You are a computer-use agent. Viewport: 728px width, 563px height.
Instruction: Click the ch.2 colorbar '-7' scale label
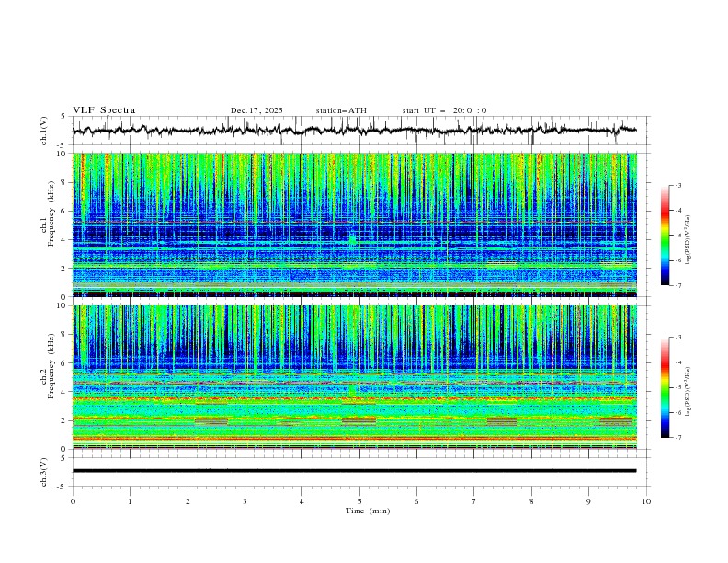(x=678, y=438)
